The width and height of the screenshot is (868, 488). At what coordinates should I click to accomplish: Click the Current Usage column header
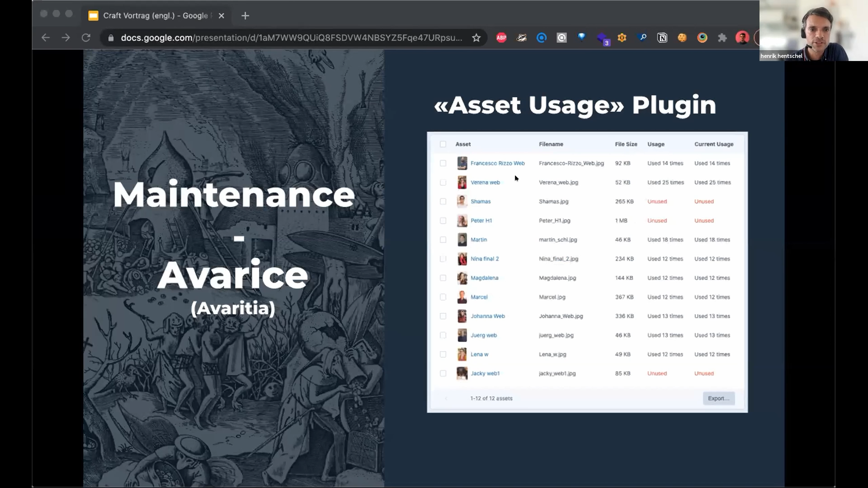pos(714,144)
